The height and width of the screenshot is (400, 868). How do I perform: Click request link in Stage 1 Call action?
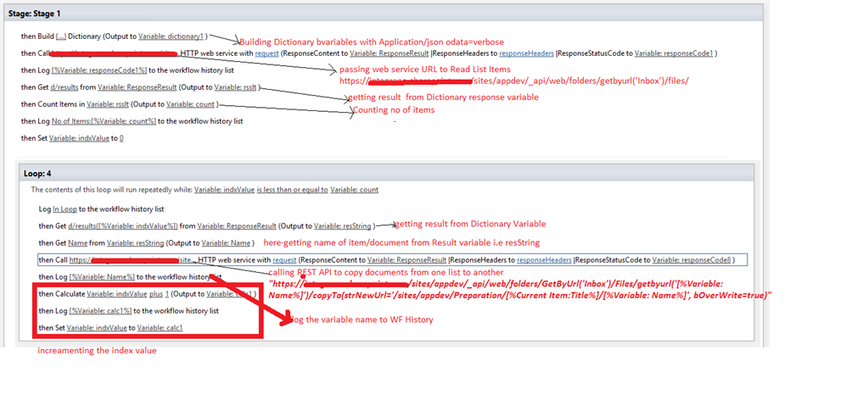[x=266, y=53]
